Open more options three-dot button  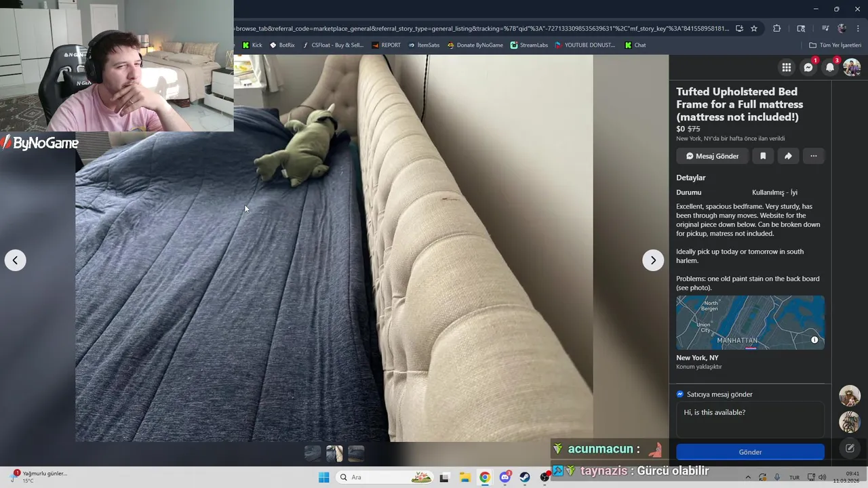pyautogui.click(x=814, y=156)
